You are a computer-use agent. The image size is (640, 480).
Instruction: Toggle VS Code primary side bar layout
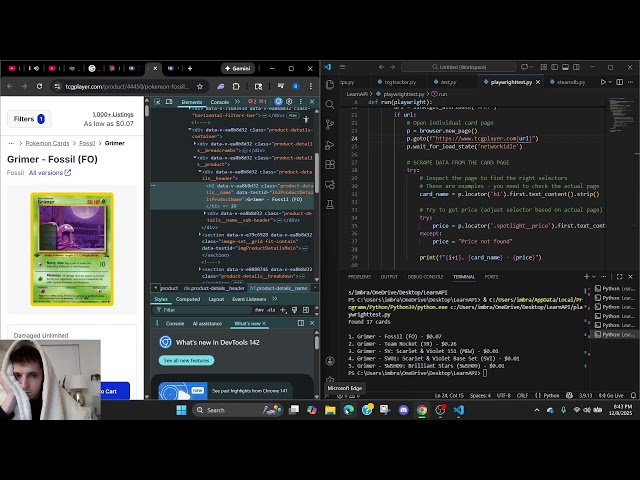(554, 67)
